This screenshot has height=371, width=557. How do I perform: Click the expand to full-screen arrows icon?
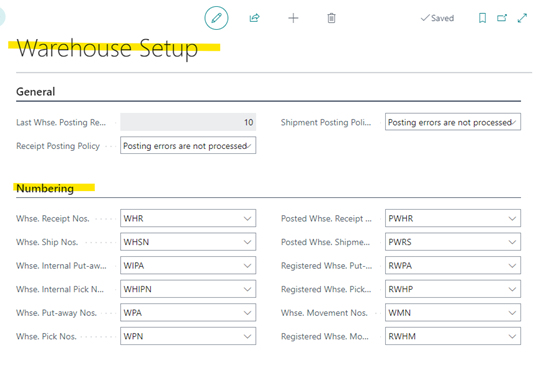[522, 18]
